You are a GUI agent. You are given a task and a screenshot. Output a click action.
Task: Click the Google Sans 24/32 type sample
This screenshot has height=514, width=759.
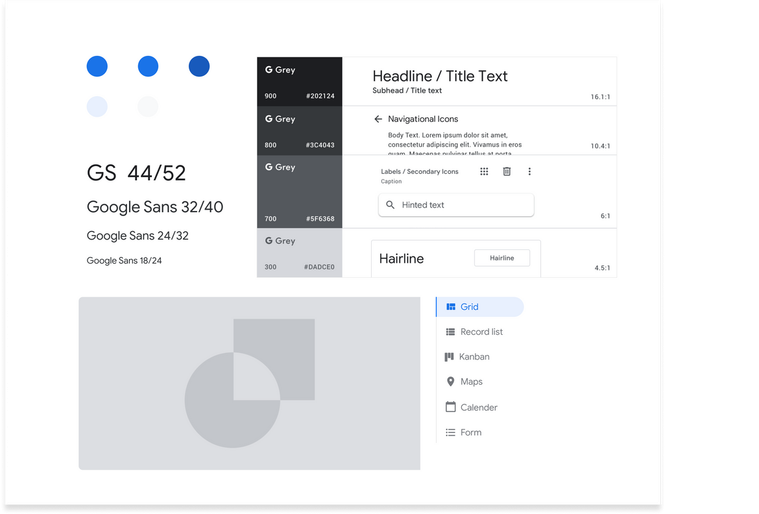click(137, 236)
